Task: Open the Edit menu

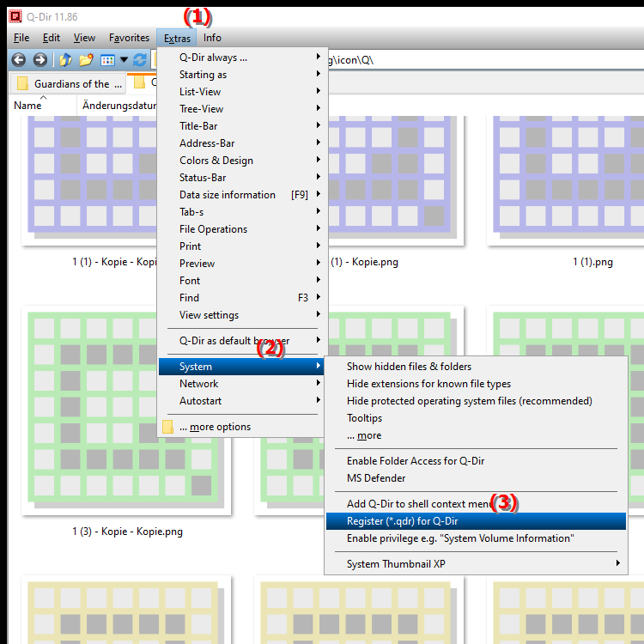Action: tap(52, 38)
